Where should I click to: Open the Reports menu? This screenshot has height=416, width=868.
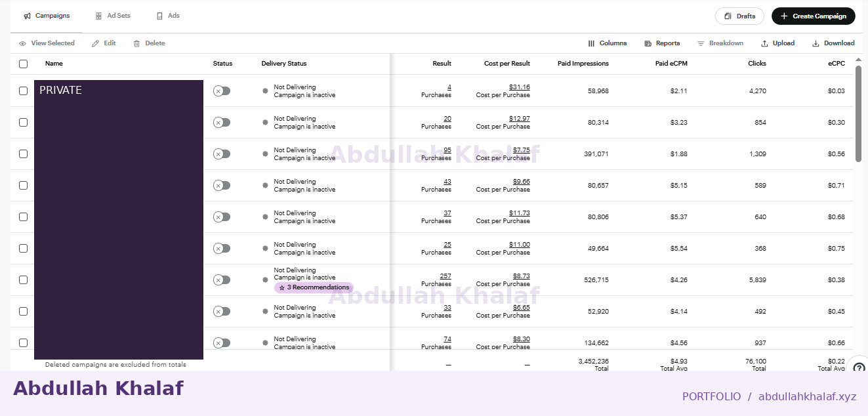pyautogui.click(x=662, y=43)
